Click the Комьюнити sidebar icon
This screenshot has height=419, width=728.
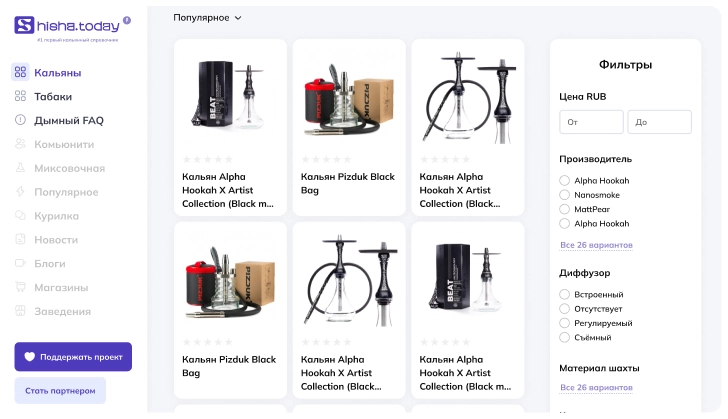coord(20,144)
